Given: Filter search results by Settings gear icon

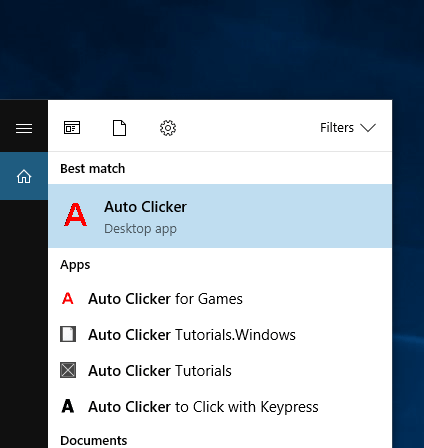Looking at the screenshot, I should [x=168, y=128].
